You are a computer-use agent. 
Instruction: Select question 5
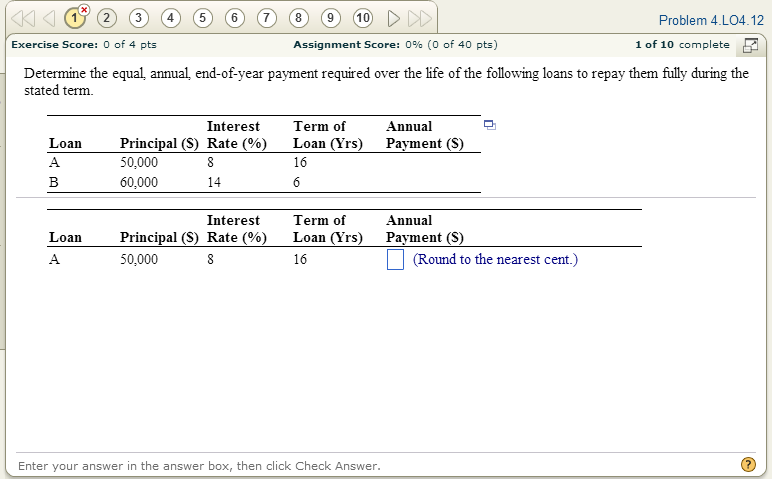[202, 18]
